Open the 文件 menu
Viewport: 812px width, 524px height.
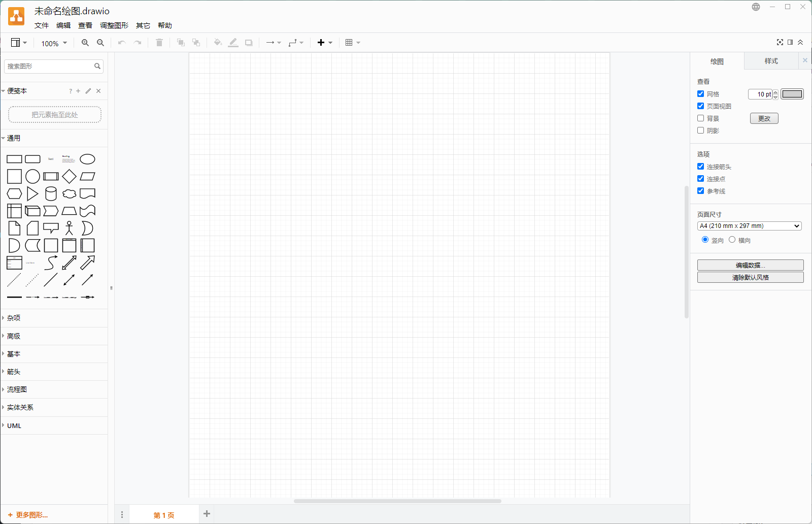[41, 25]
